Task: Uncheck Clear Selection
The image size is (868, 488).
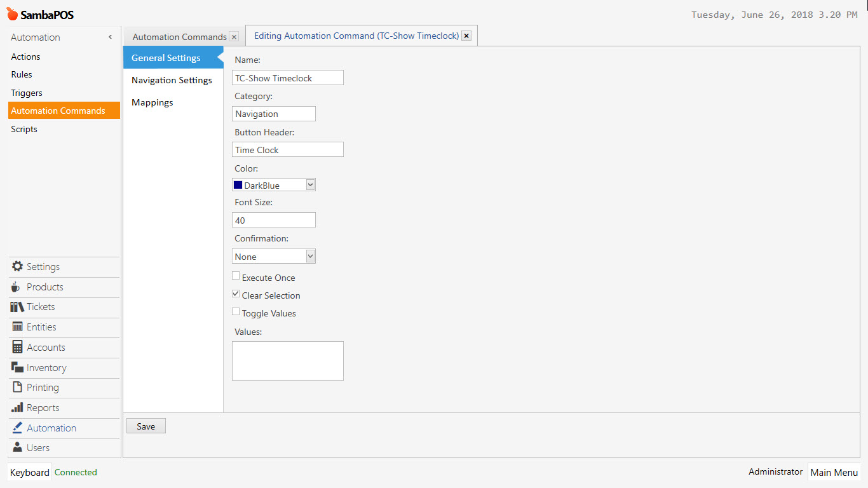Action: 236,293
